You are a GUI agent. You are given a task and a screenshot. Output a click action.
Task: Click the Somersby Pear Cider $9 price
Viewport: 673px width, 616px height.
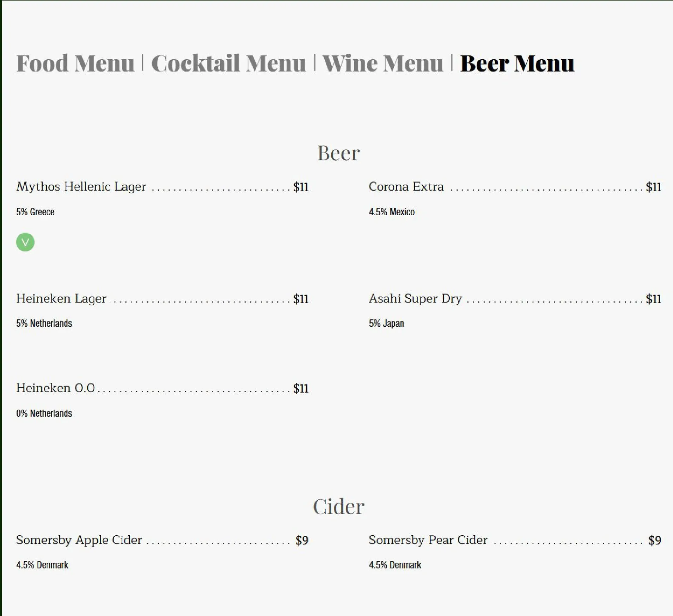pyautogui.click(x=655, y=540)
